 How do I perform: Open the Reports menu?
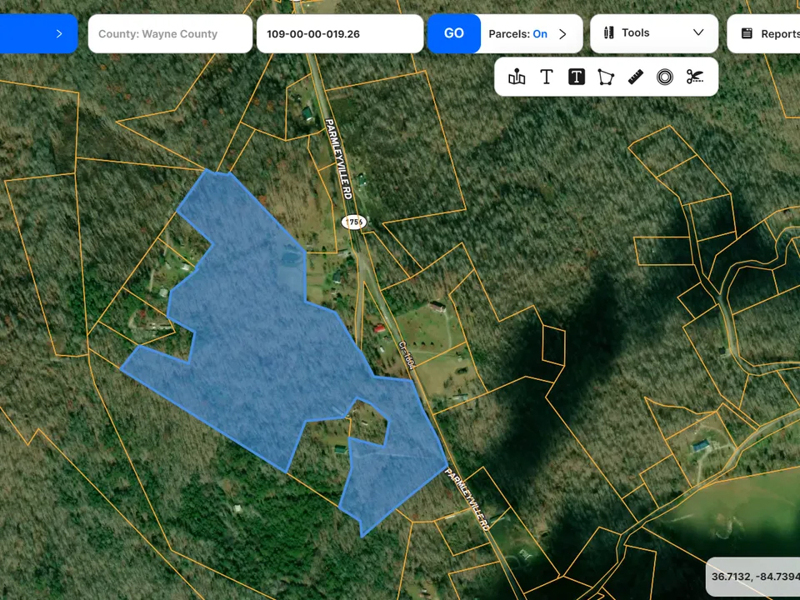click(763, 34)
